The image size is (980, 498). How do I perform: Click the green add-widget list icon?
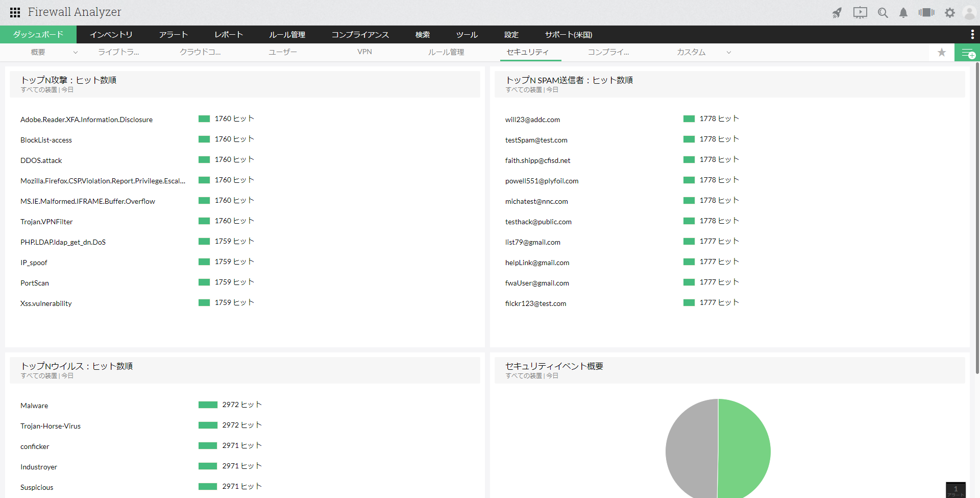click(x=967, y=53)
